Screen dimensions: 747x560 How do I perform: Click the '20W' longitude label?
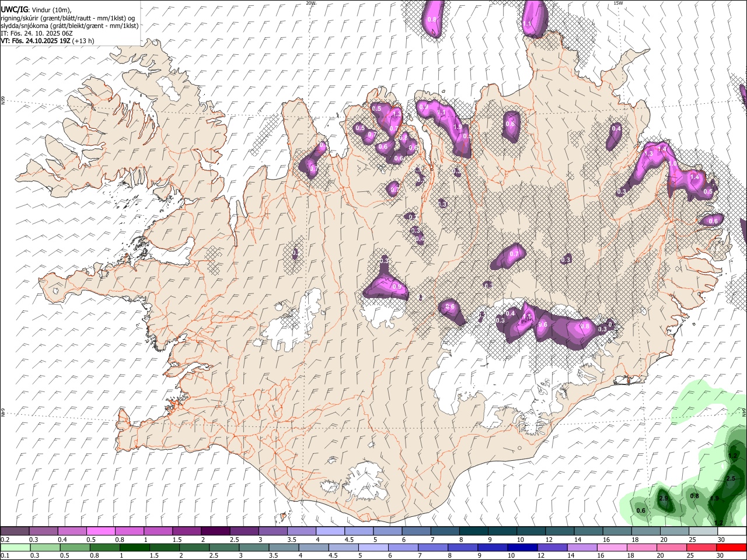coord(310,3)
